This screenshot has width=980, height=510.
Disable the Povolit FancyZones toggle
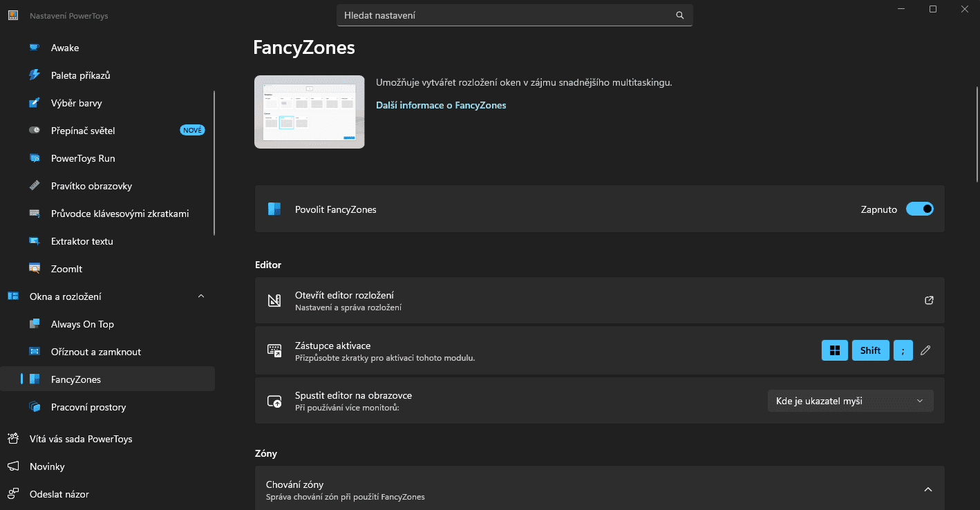(919, 209)
